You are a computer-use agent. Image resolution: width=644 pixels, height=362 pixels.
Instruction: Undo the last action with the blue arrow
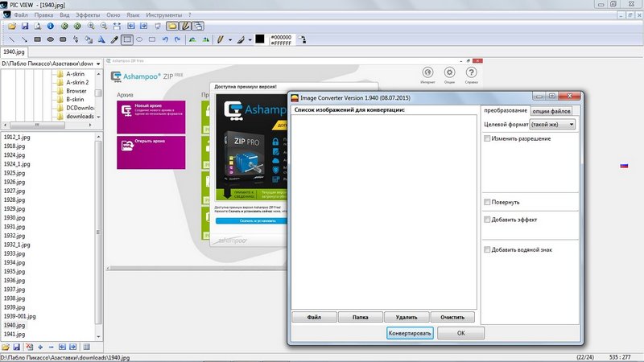(x=165, y=39)
